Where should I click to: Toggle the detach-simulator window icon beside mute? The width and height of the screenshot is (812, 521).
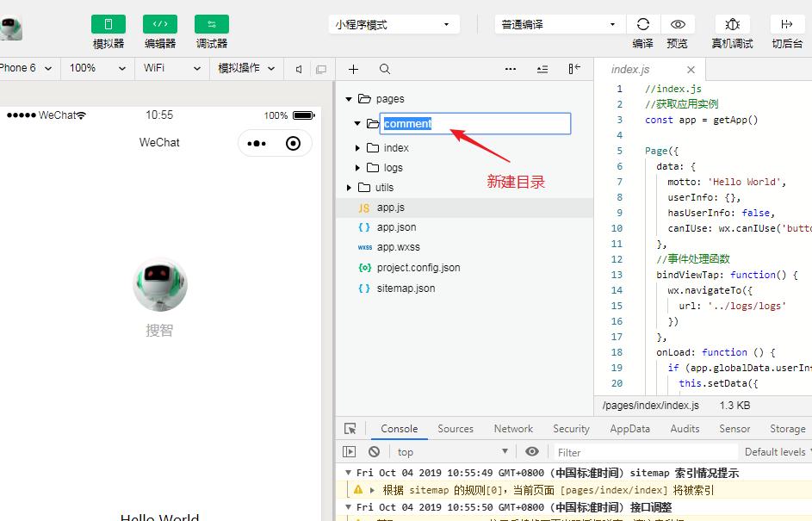click(x=320, y=68)
